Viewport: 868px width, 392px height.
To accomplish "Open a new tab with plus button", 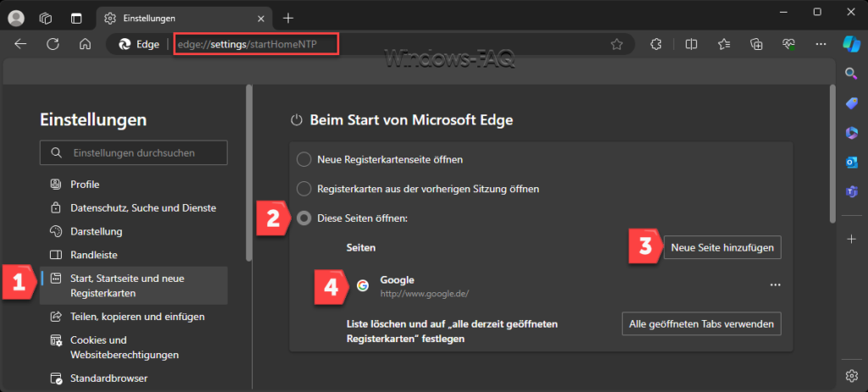I will 288,19.
